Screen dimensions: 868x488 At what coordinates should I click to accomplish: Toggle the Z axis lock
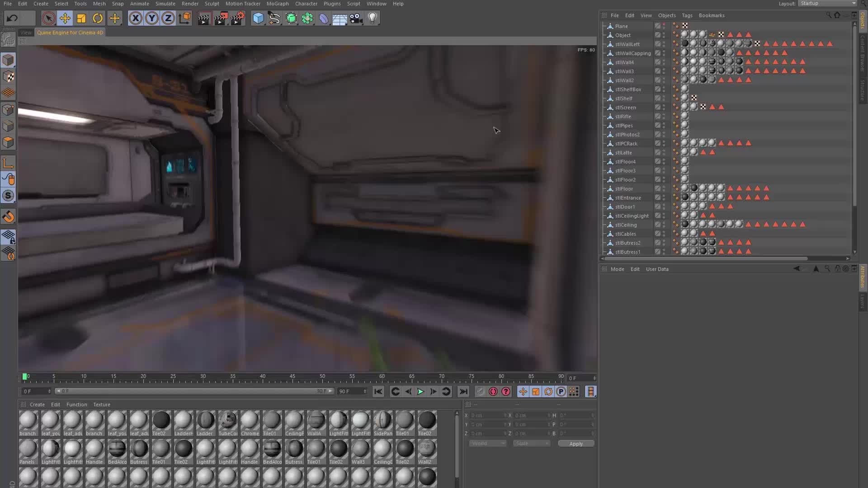[168, 19]
